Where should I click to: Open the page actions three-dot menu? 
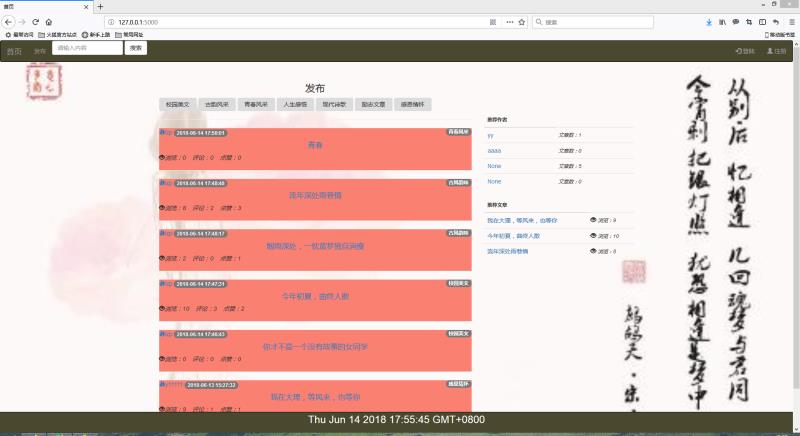click(509, 22)
